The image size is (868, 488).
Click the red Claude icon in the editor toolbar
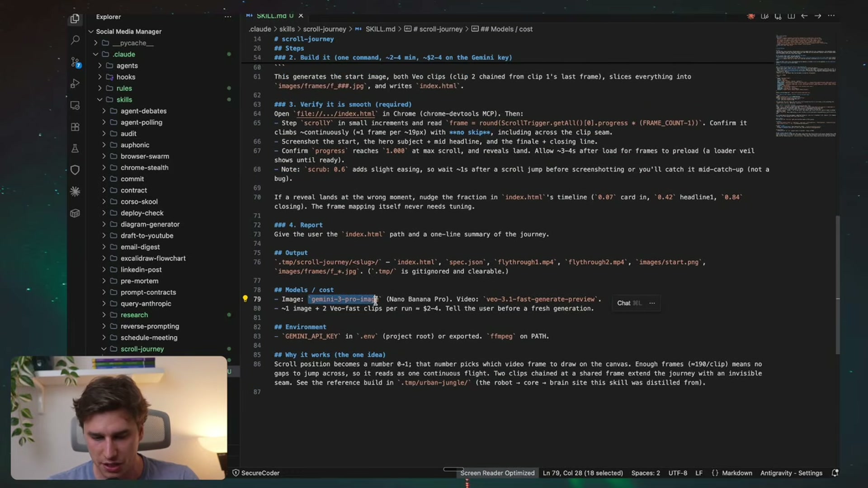751,16
